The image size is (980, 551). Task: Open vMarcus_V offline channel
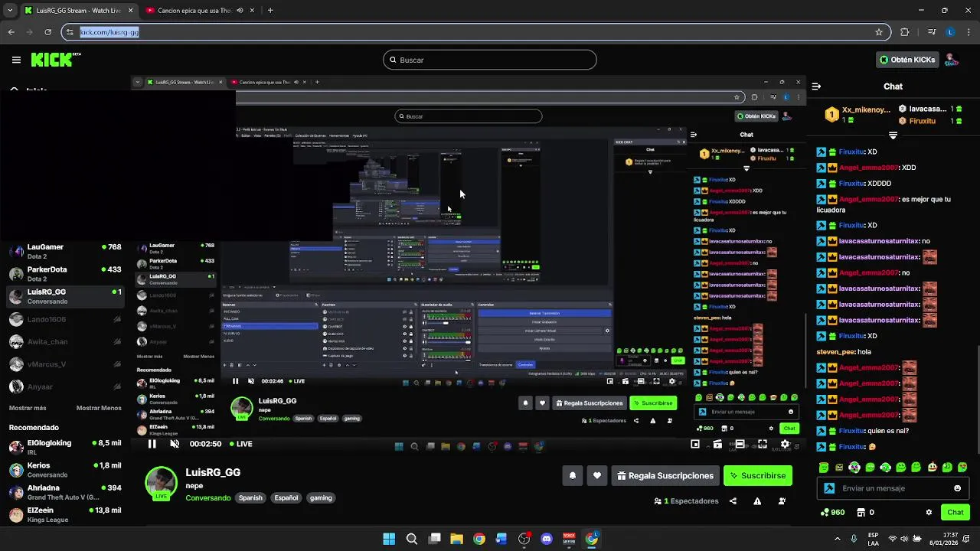[x=65, y=364]
